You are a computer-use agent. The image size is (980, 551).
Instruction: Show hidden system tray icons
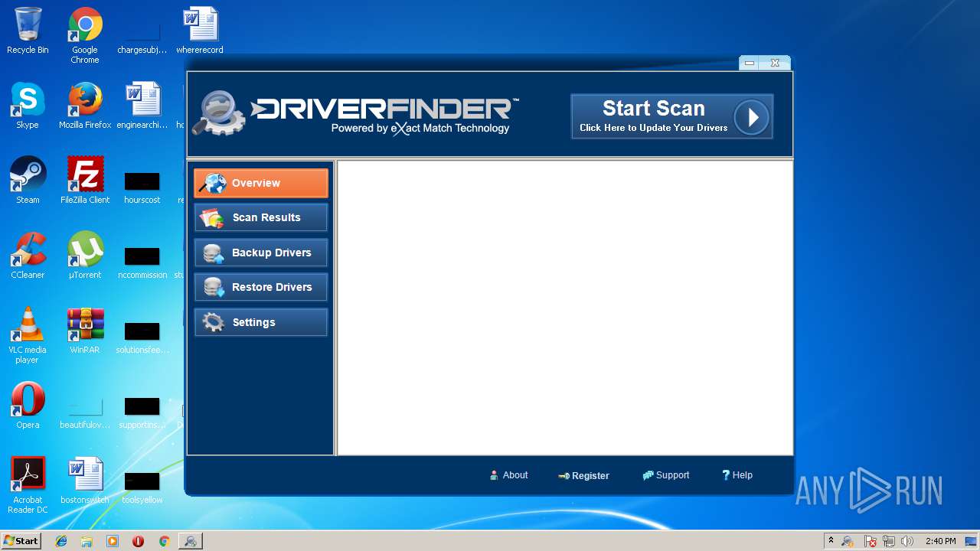pyautogui.click(x=831, y=541)
